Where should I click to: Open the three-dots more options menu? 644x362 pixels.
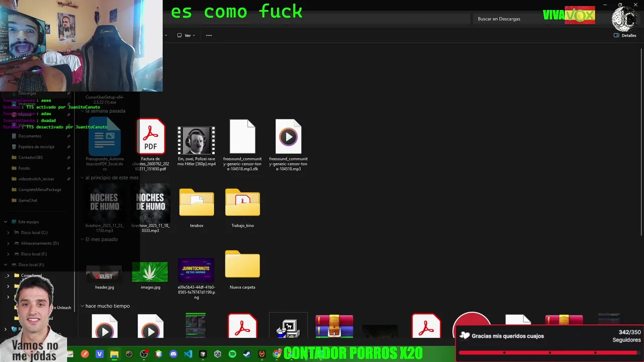[x=209, y=35]
